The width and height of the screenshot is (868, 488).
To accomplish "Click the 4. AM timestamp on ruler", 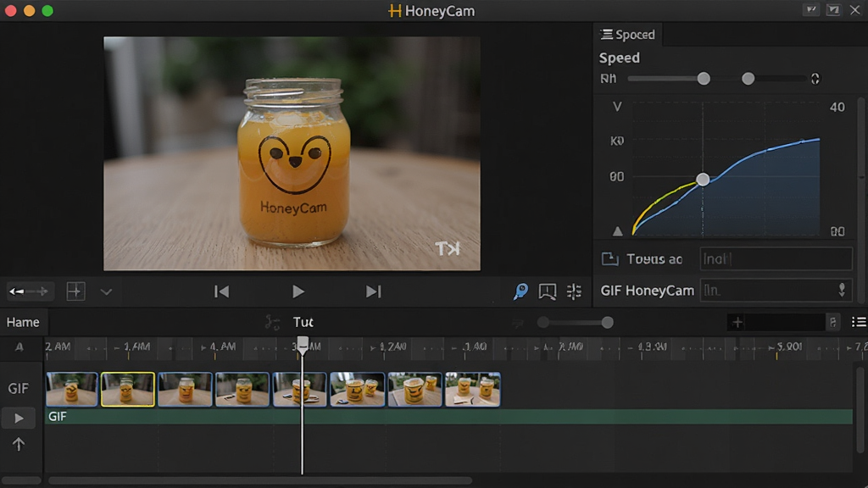I will coord(223,347).
